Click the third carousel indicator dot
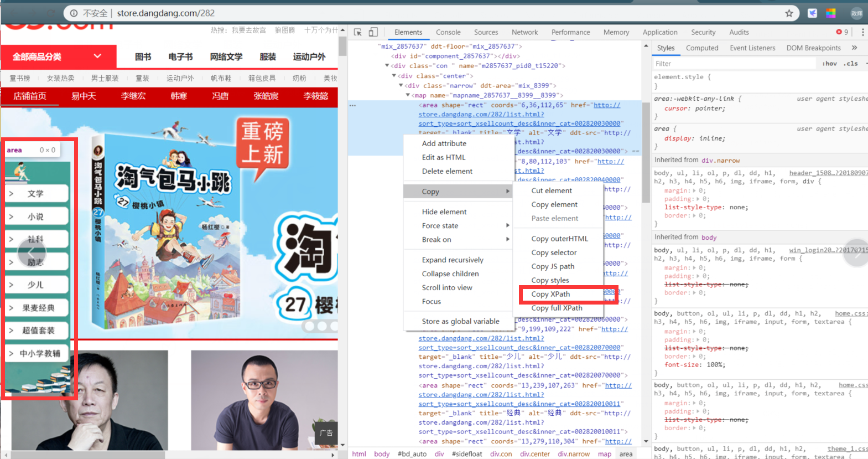Image resolution: width=868 pixels, height=459 pixels. (333, 326)
